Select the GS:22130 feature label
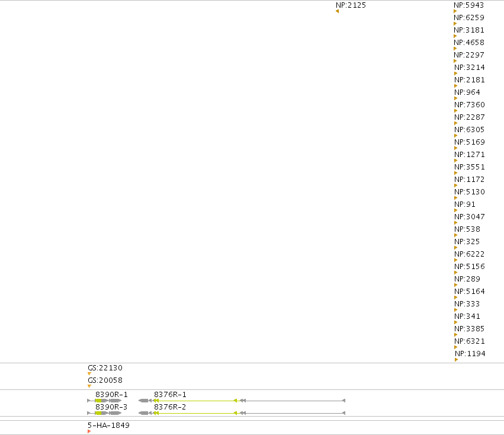Image resolution: width=504 pixels, height=435 pixels. [105, 368]
